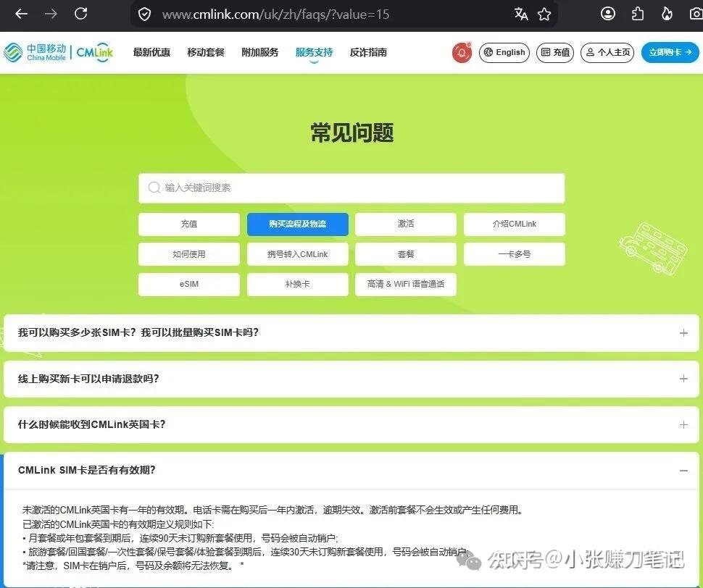Select the 套餐 FAQ category

point(406,254)
